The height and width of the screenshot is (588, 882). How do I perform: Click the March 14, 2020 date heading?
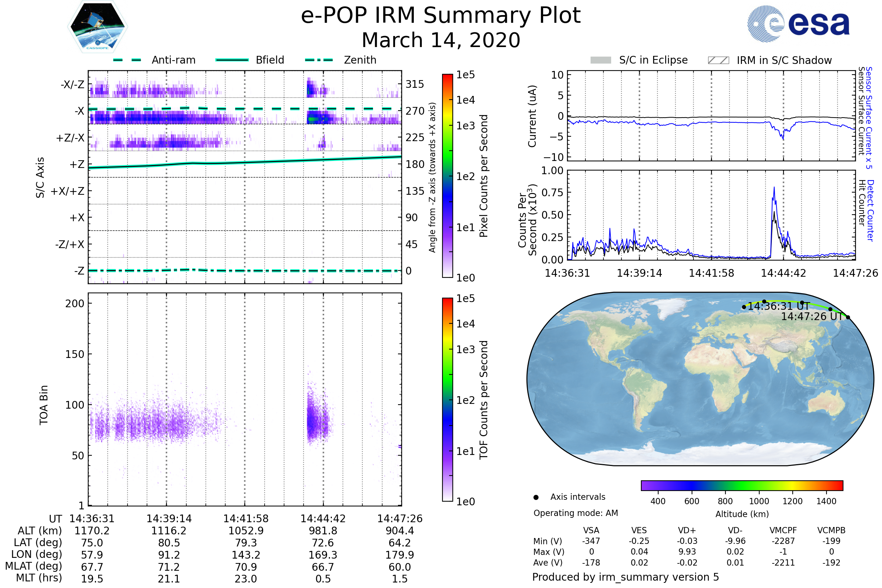(441, 40)
